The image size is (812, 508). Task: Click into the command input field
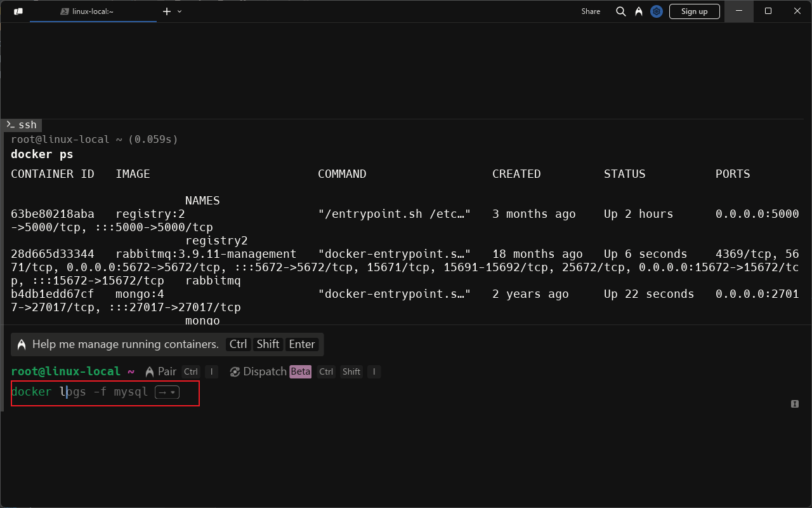(381, 392)
